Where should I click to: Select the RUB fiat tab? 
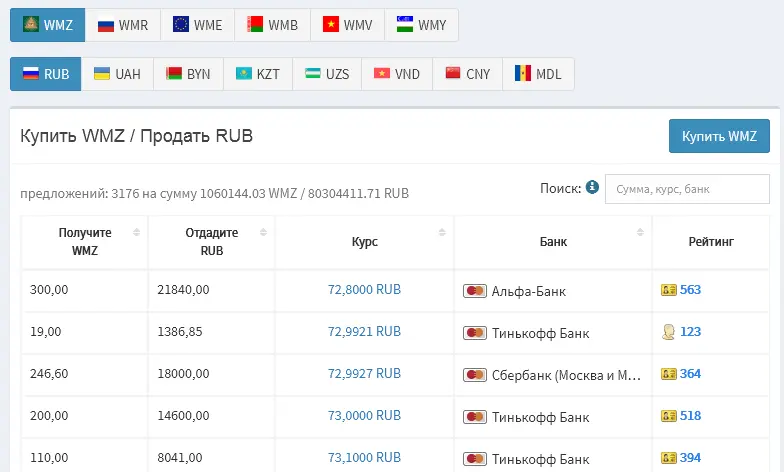46,74
